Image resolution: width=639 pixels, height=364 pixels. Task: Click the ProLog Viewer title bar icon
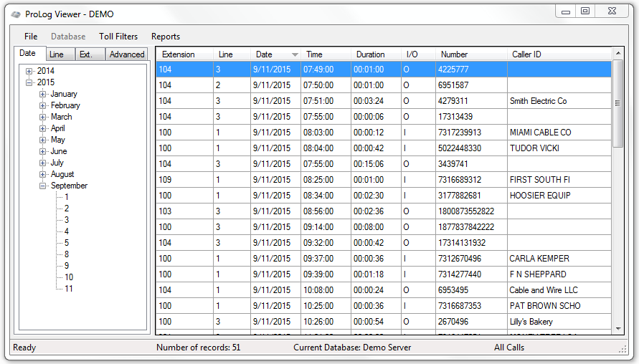point(16,14)
